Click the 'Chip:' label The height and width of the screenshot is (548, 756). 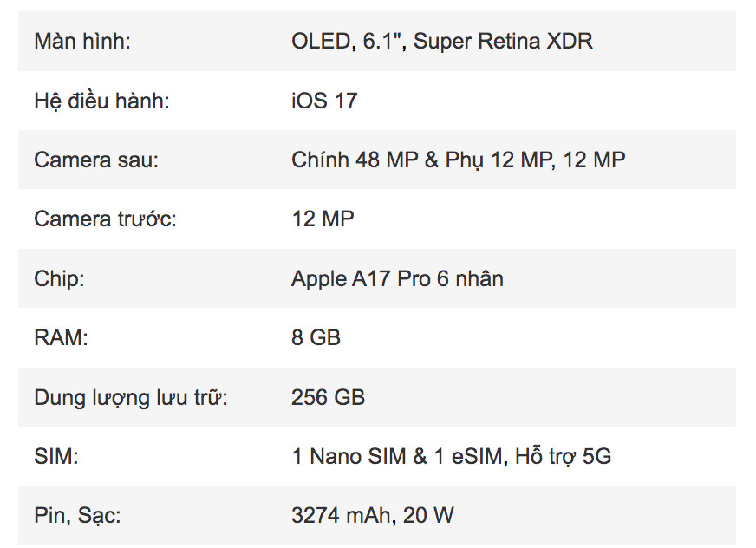coord(59,279)
